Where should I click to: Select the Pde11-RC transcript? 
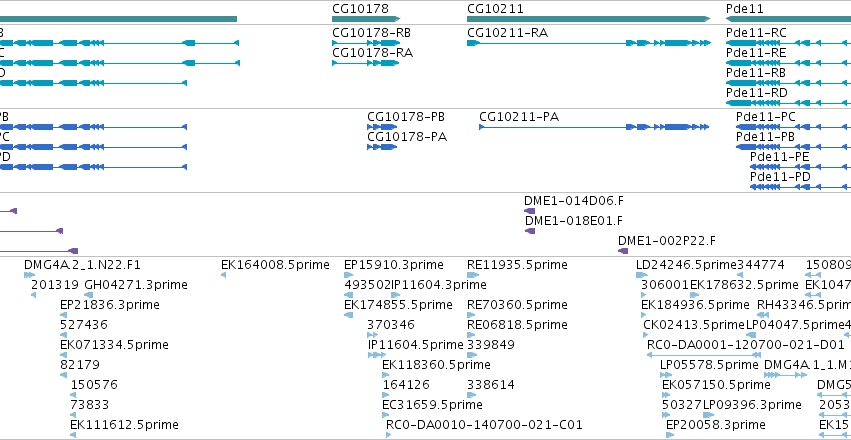(789, 43)
